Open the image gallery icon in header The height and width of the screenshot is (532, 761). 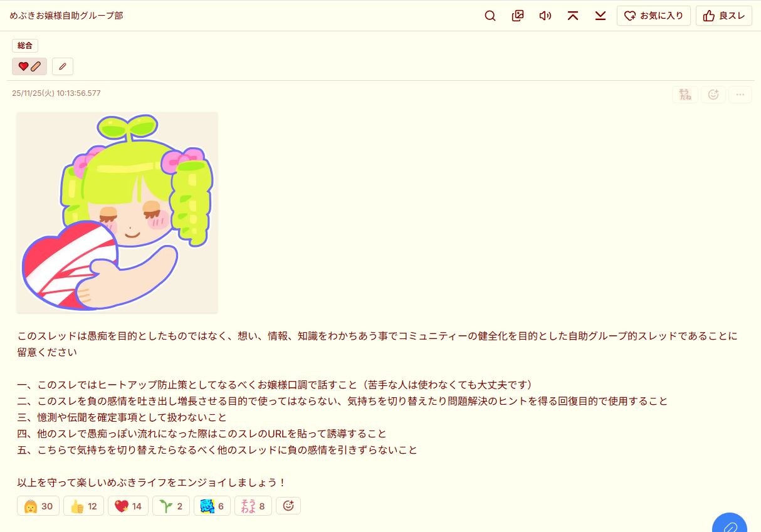coord(518,16)
